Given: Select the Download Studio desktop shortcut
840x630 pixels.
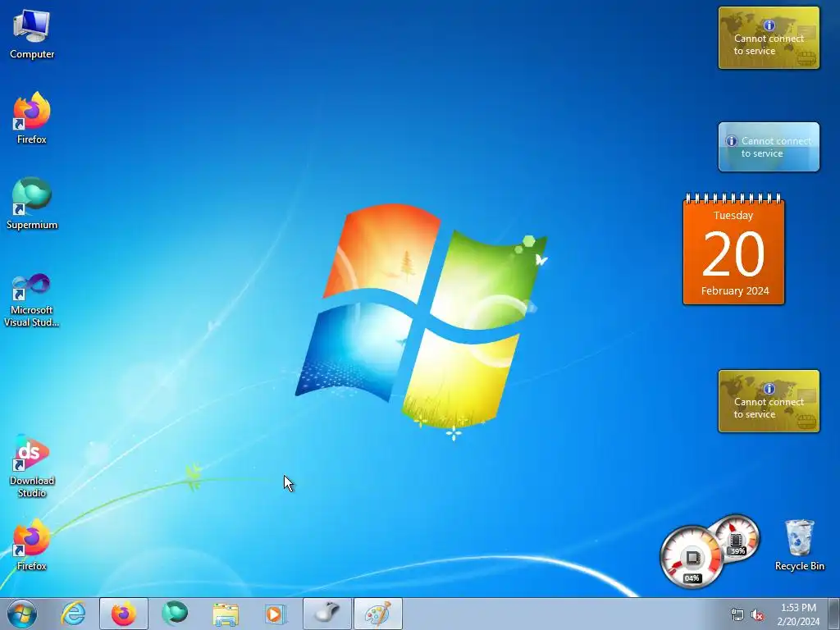Looking at the screenshot, I should 32,467.
